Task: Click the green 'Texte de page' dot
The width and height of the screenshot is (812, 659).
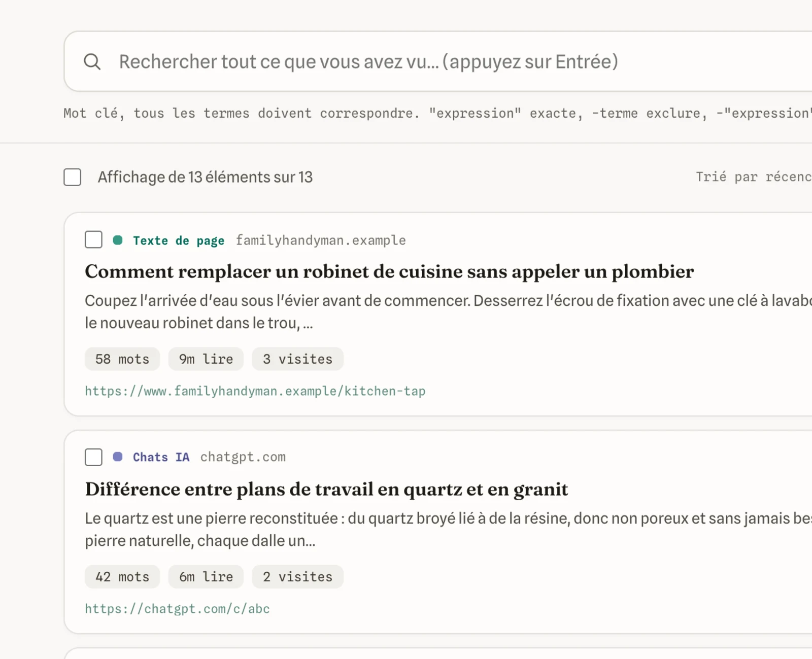Action: [118, 240]
